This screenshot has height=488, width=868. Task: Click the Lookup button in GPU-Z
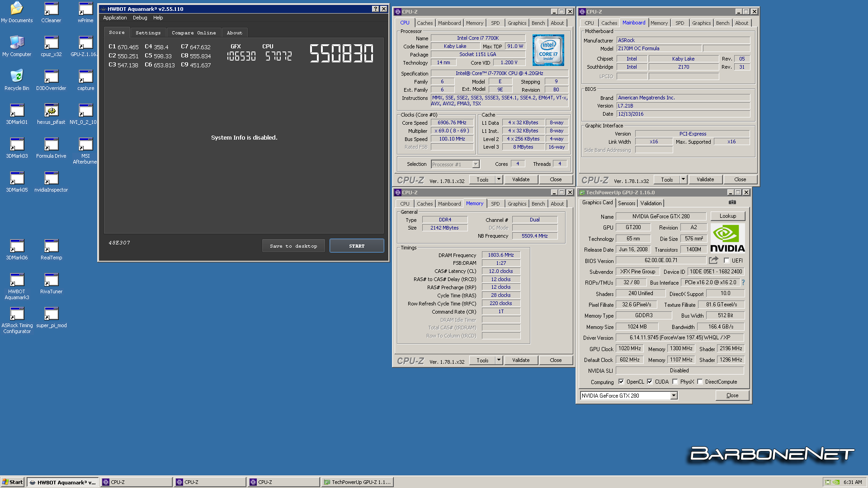[728, 216]
